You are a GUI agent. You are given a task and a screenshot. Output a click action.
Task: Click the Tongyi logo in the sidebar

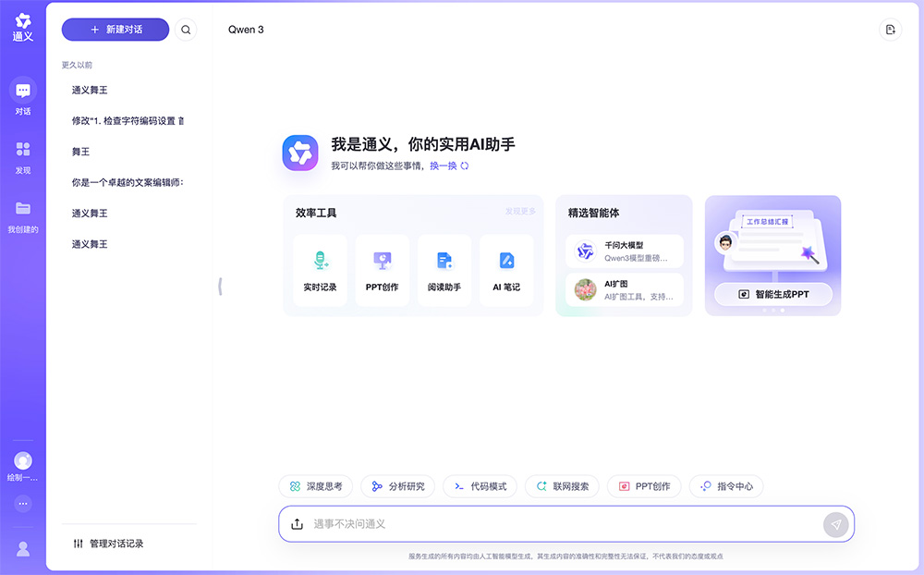click(23, 28)
